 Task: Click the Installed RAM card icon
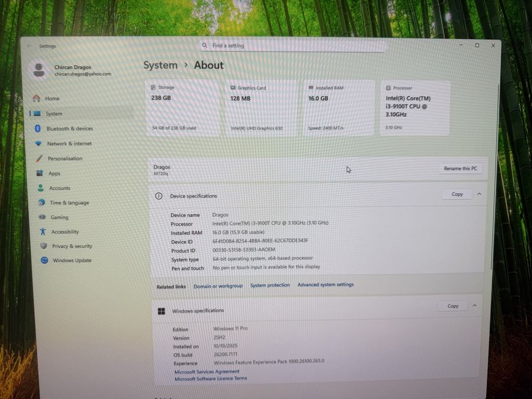[311, 88]
